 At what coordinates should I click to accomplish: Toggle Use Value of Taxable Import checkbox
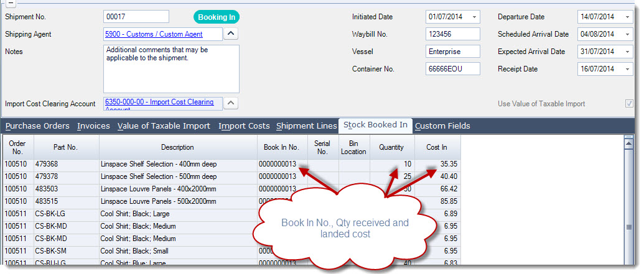(629, 104)
